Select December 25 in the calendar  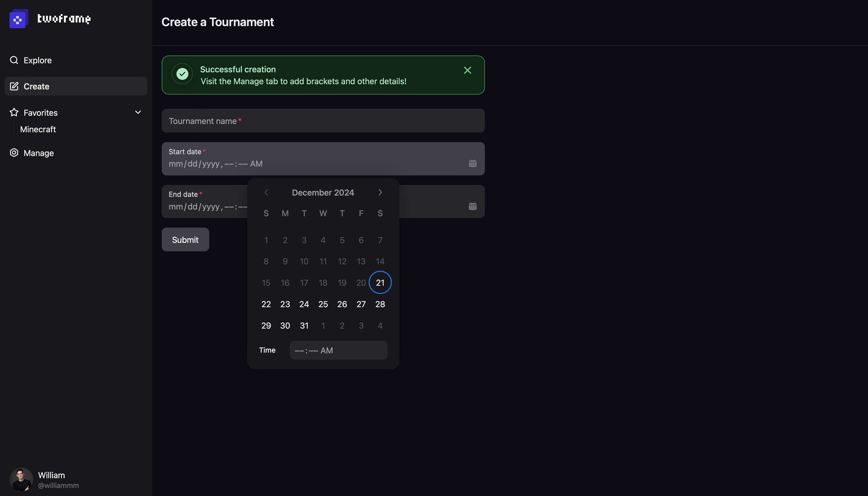click(x=323, y=304)
